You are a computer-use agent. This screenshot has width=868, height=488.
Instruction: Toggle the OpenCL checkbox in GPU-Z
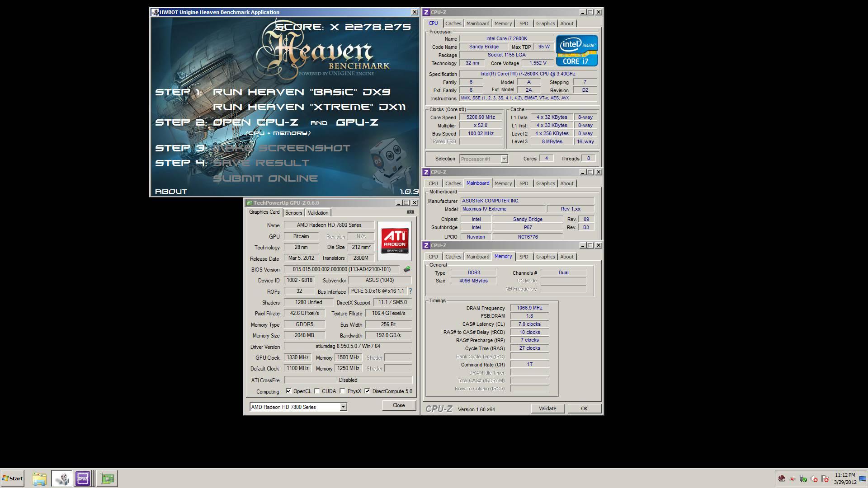(x=288, y=391)
